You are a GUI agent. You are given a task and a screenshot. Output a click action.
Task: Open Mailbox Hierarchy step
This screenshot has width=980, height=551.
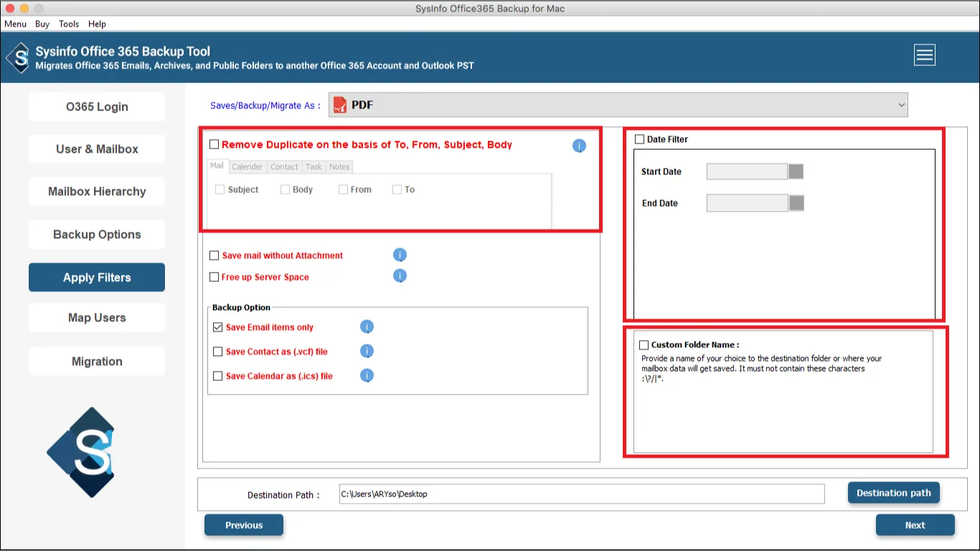tap(97, 192)
